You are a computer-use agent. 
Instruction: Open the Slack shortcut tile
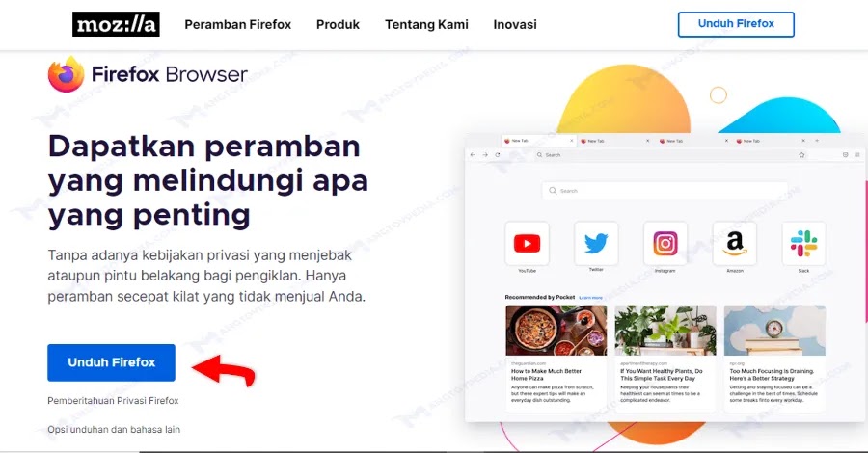tap(803, 244)
